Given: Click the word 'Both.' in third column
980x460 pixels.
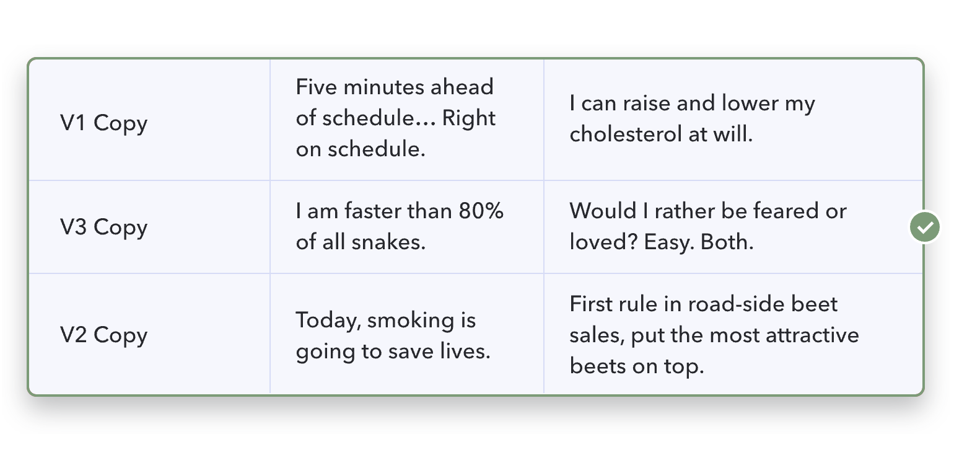Looking at the screenshot, I should [727, 242].
